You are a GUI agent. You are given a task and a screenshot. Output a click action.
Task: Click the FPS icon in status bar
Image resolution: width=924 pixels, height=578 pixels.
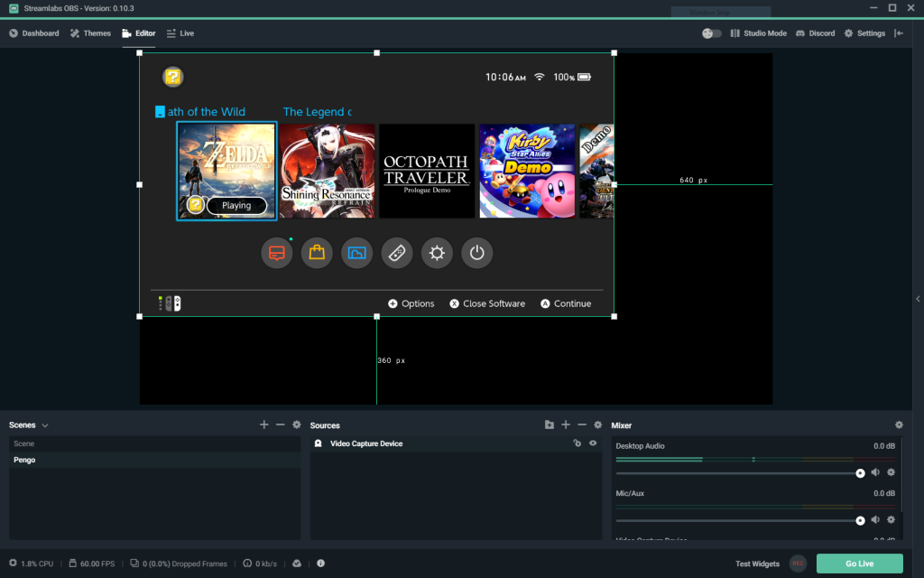coord(72,564)
